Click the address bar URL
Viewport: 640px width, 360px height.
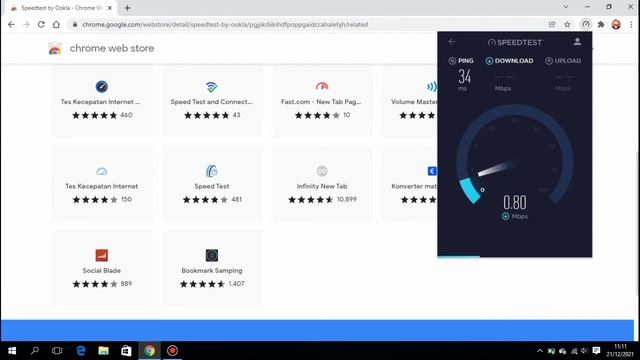(x=225, y=24)
